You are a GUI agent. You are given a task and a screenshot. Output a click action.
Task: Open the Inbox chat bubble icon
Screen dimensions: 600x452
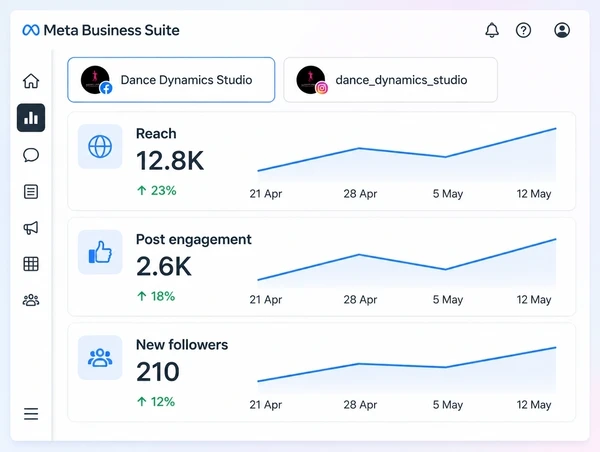[x=31, y=155]
